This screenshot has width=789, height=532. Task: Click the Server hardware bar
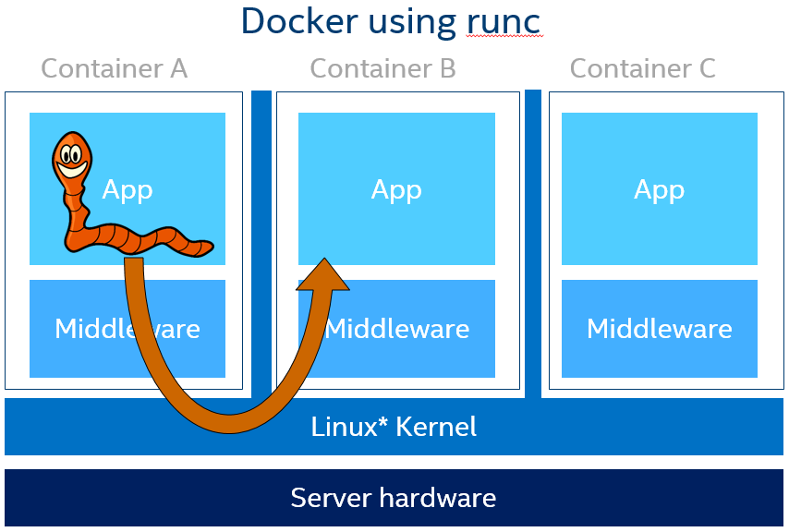(394, 498)
